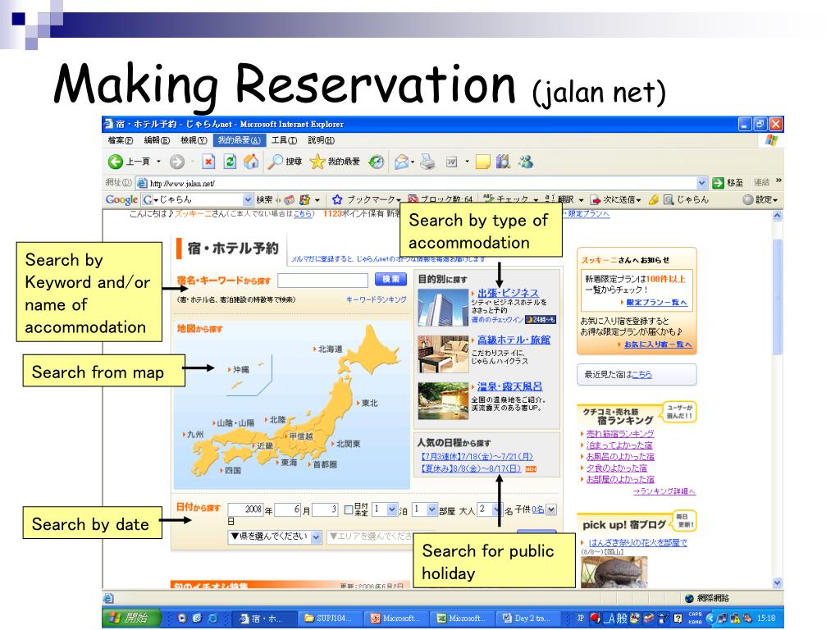
Task: Click the Google toolbar highlighter icon
Action: 653,200
